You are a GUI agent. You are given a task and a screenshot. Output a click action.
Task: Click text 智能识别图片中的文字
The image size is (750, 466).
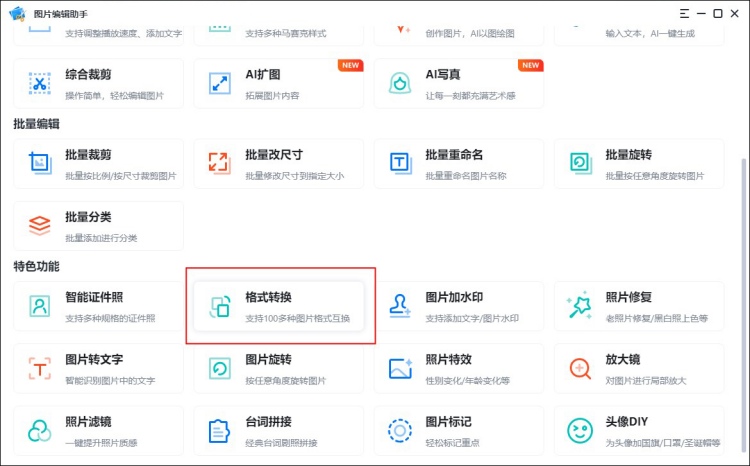pos(110,381)
